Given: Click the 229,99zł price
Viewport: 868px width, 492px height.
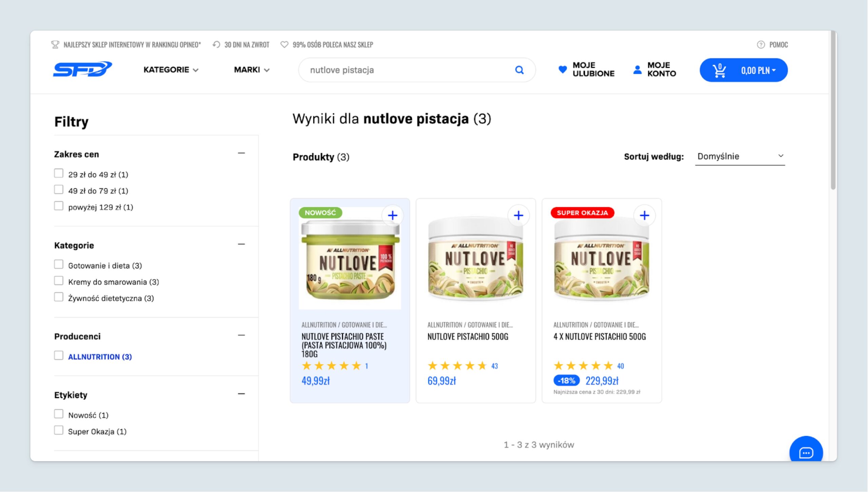Looking at the screenshot, I should [x=602, y=381].
